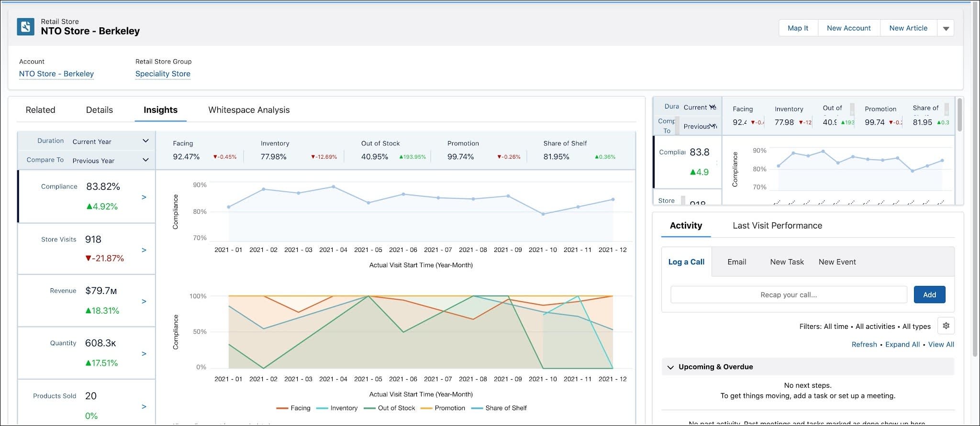Screen dimensions: 980x426
Task: Switch to Last Visit Performance tab
Action: tap(777, 226)
